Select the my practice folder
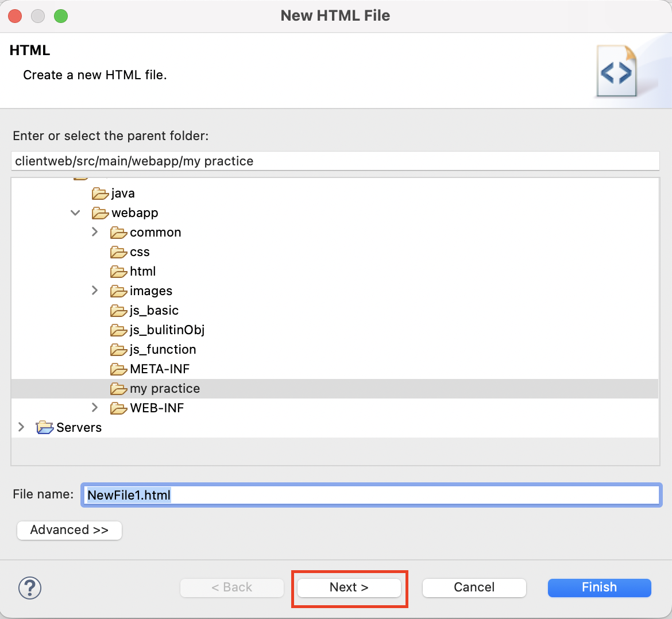This screenshot has height=619, width=672. 165,389
